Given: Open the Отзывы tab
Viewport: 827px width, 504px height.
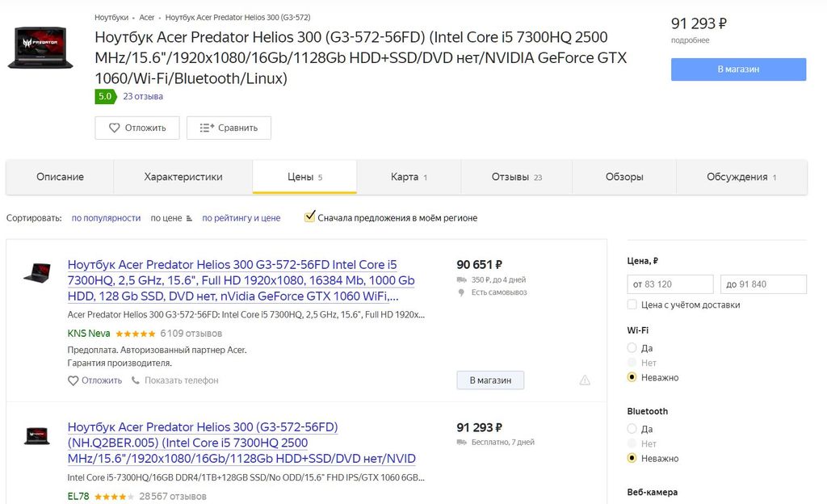Looking at the screenshot, I should 516,177.
